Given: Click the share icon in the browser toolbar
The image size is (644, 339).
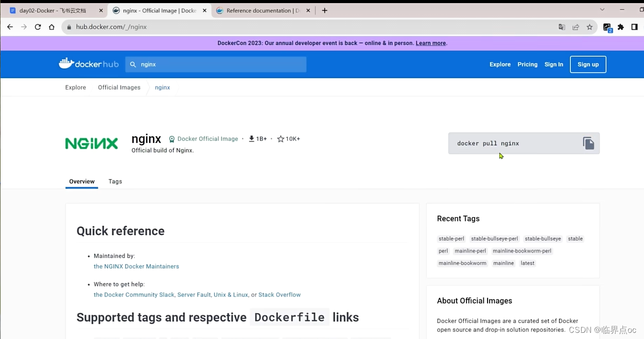Looking at the screenshot, I should click(x=576, y=27).
